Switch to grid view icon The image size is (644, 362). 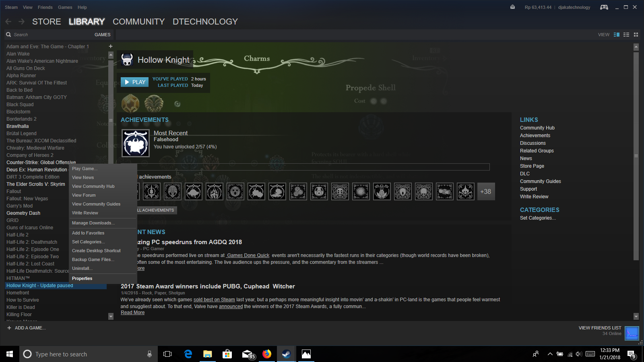pos(636,35)
